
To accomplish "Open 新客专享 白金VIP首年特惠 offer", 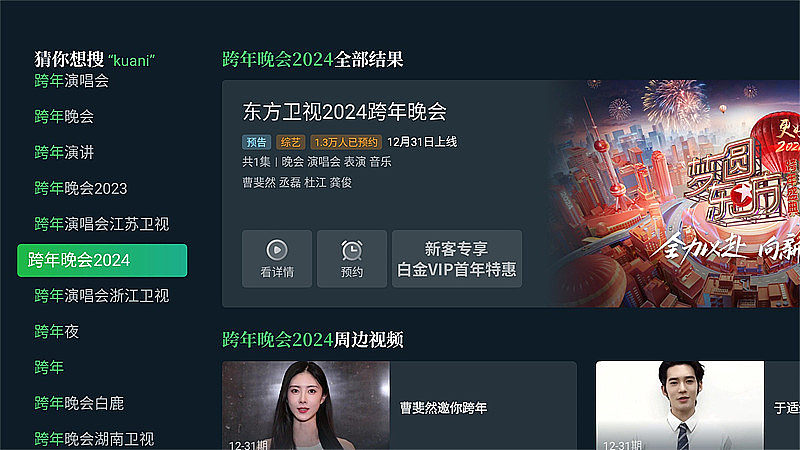I will [457, 259].
